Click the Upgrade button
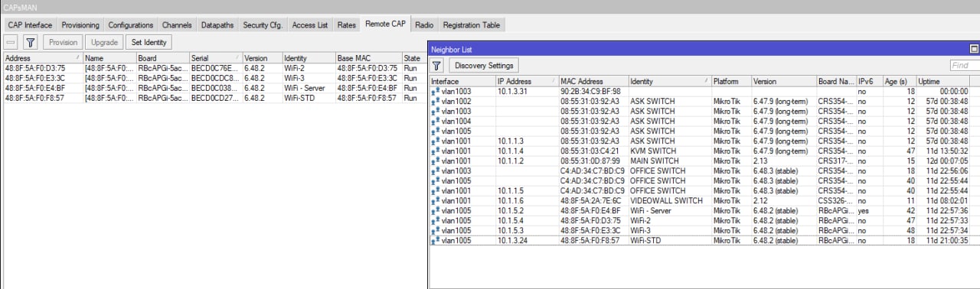980x289 pixels. click(104, 43)
